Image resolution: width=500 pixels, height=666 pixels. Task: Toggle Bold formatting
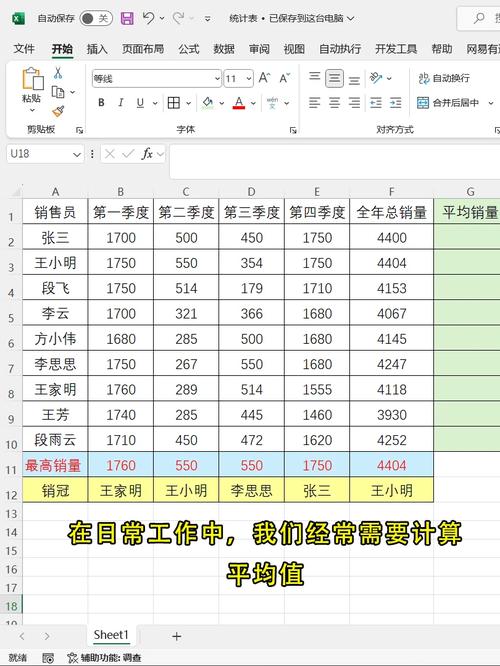tap(101, 103)
